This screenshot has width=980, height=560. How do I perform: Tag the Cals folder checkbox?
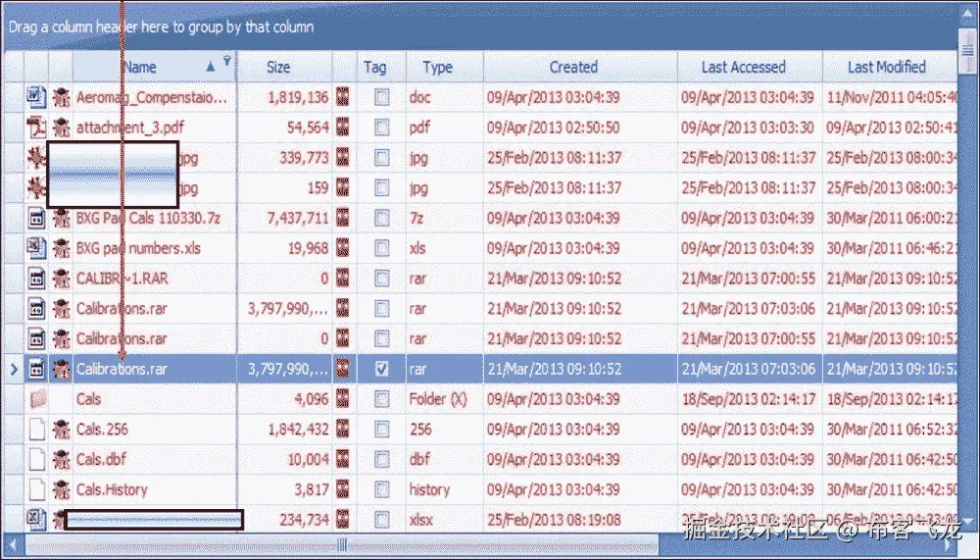coord(381,398)
